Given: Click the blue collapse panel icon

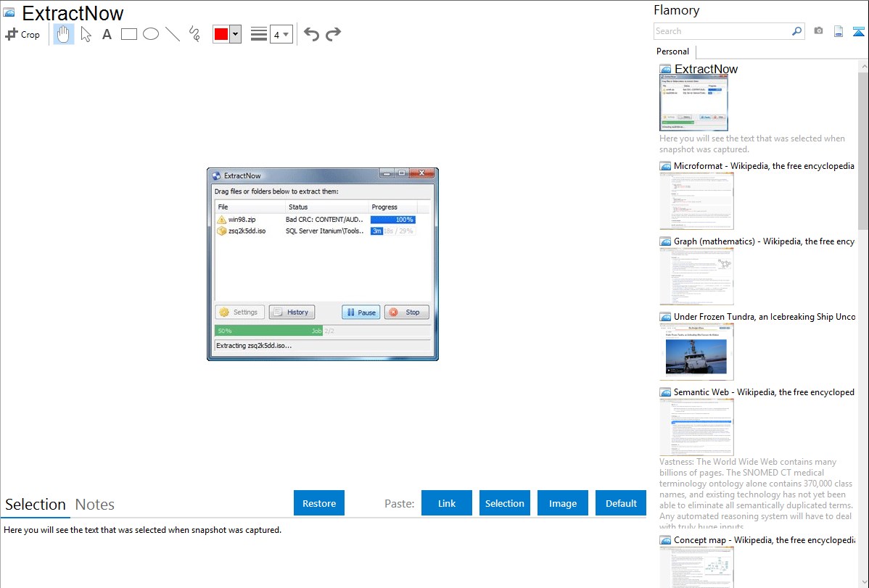Looking at the screenshot, I should (x=858, y=31).
